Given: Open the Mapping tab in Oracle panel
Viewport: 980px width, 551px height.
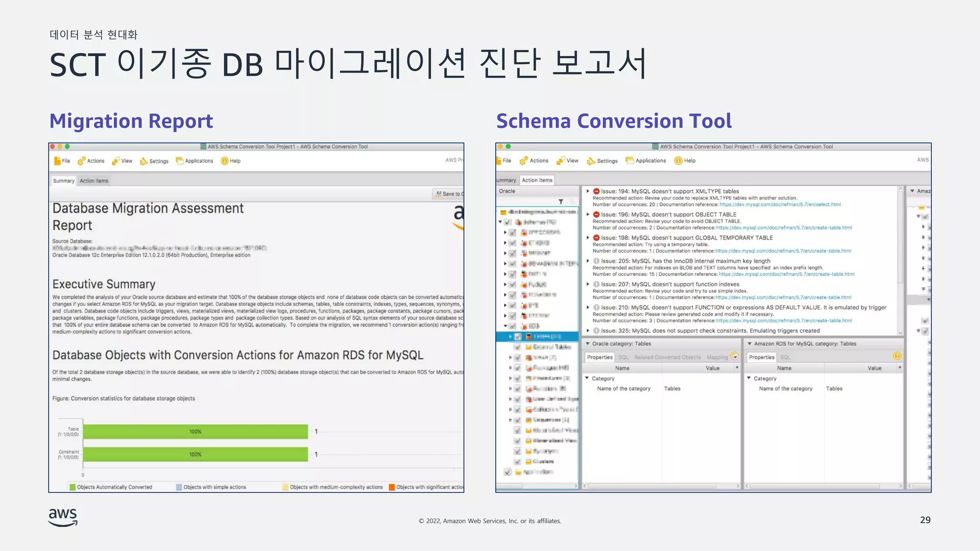Looking at the screenshot, I should click(x=717, y=357).
